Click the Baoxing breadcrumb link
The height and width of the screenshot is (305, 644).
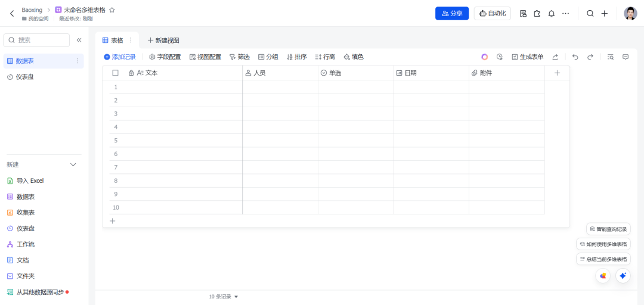pyautogui.click(x=32, y=10)
